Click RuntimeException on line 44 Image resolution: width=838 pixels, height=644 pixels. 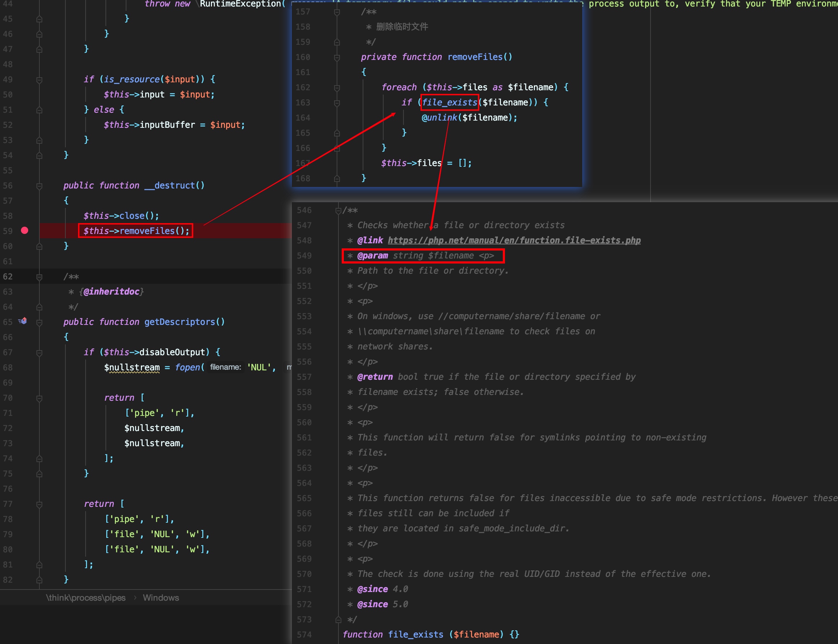pos(240,4)
